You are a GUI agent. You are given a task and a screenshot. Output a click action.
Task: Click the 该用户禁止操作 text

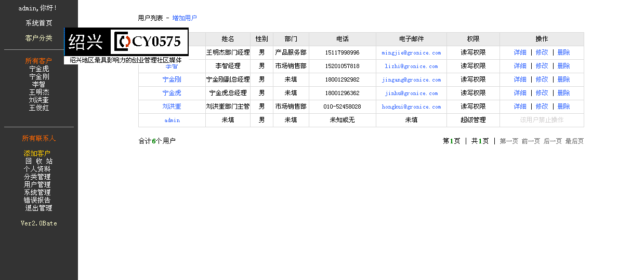(542, 120)
